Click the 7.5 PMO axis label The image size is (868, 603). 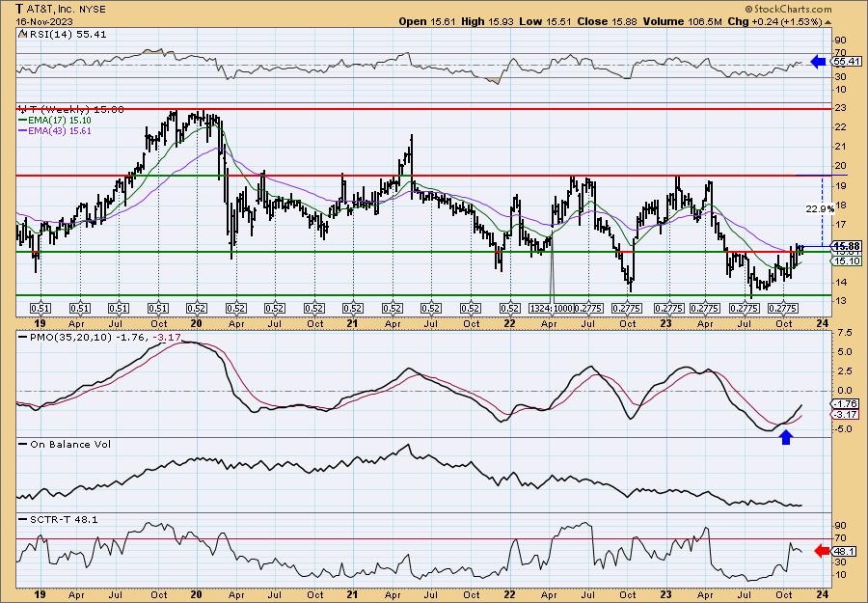pyautogui.click(x=844, y=332)
